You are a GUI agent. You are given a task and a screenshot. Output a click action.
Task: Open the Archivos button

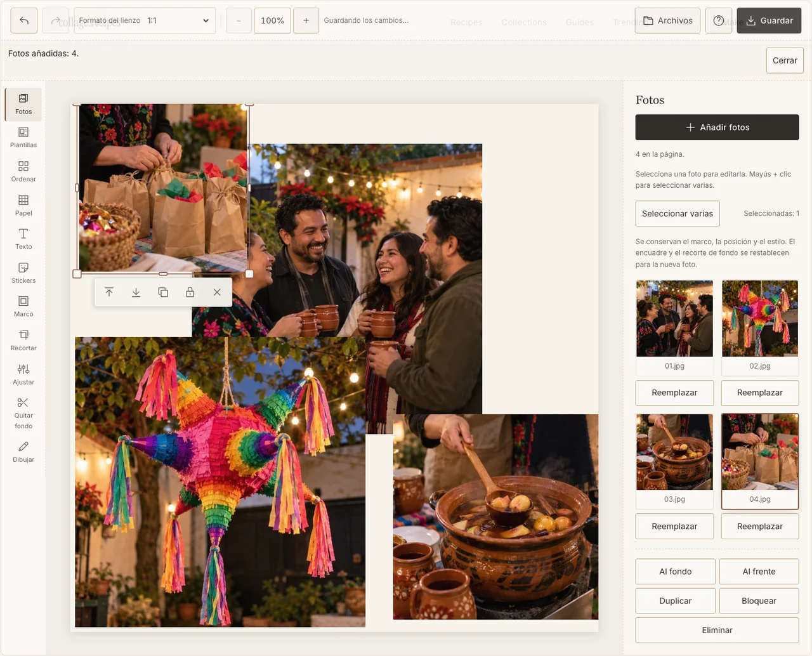[x=667, y=20]
